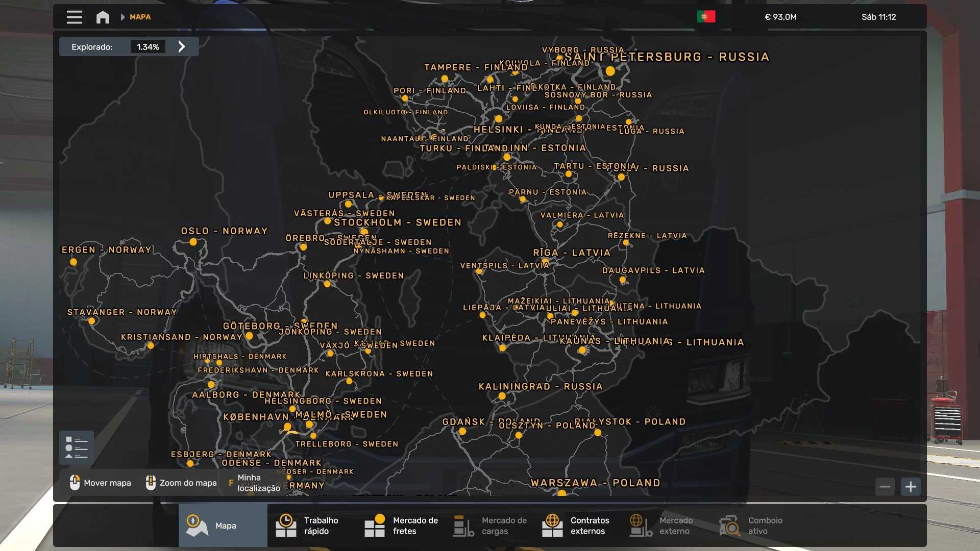Open the map legend list icon
Viewport: 980px width, 551px height.
(76, 447)
